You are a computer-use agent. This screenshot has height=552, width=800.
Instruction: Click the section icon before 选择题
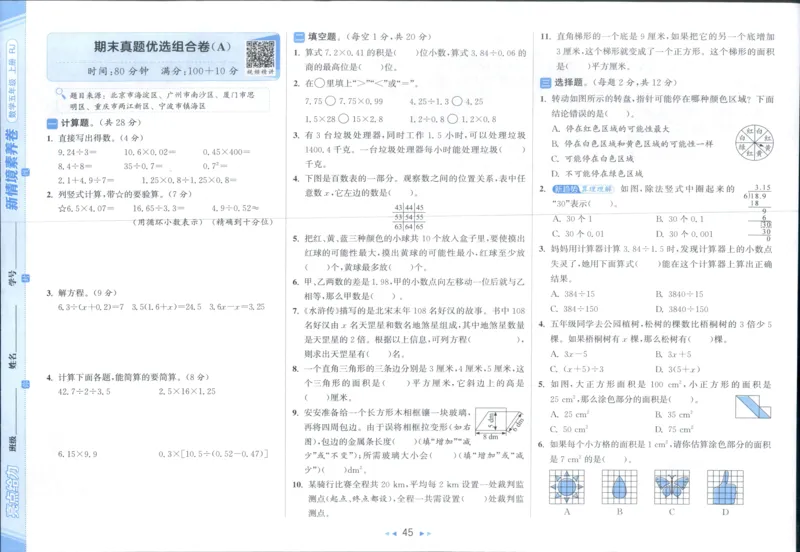(x=545, y=82)
